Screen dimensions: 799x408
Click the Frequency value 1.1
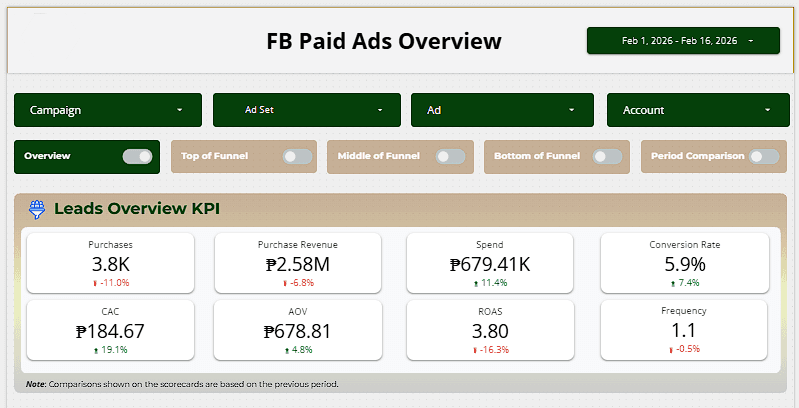(x=683, y=331)
